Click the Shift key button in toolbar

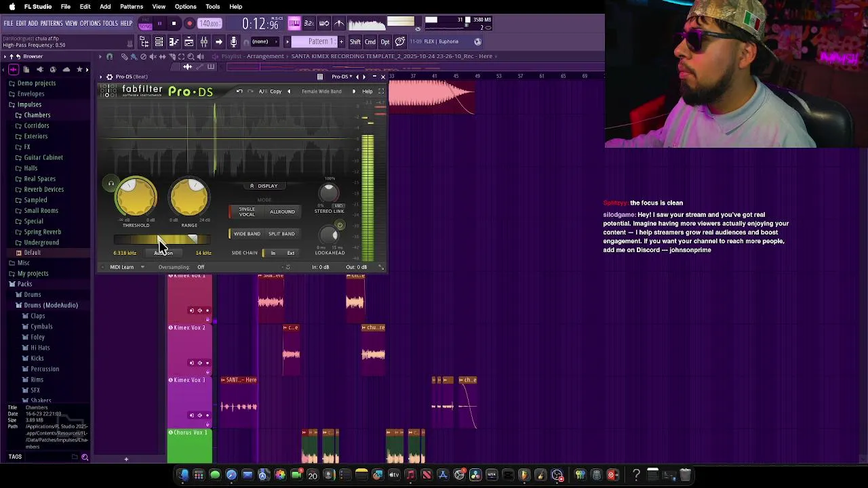coord(355,42)
